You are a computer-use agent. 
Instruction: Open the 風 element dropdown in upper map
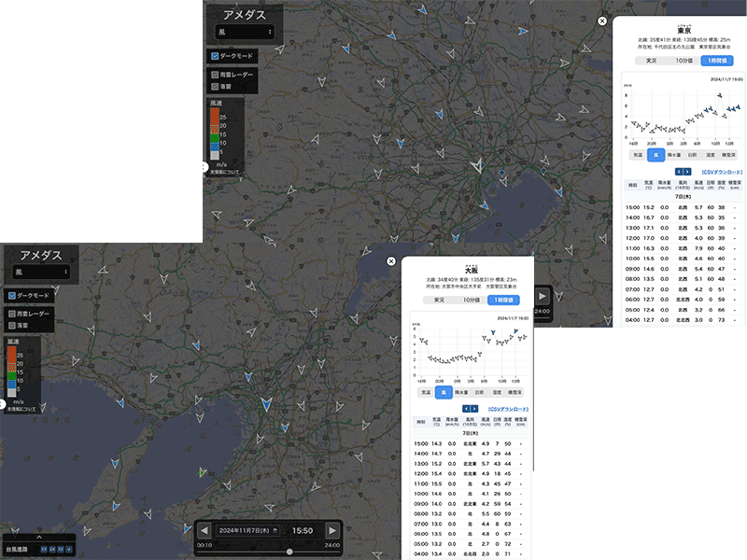pos(246,32)
